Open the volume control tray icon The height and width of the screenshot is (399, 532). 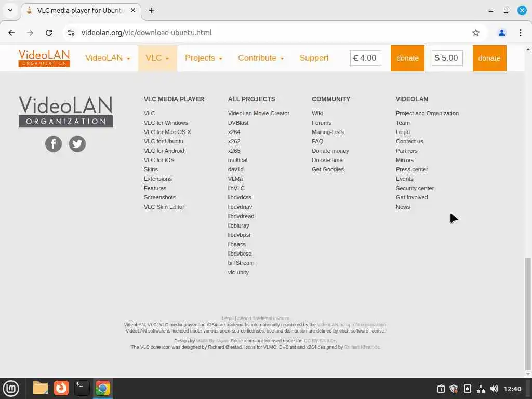click(495, 389)
